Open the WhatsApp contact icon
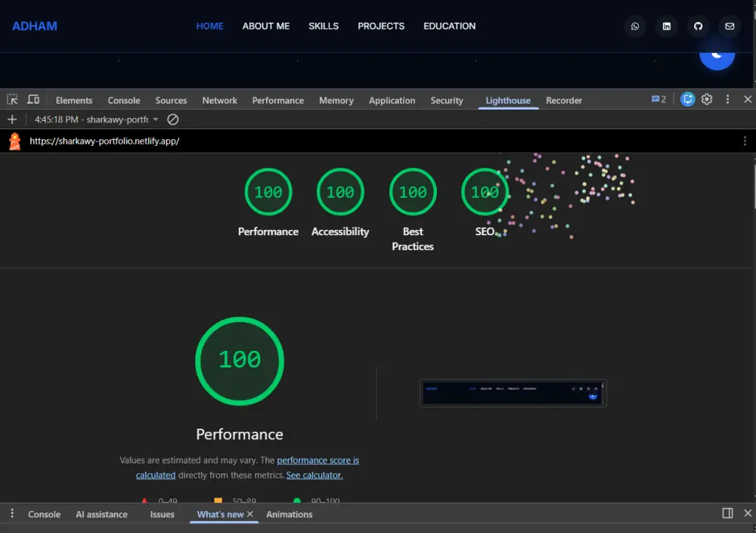The image size is (756, 533). pos(635,26)
